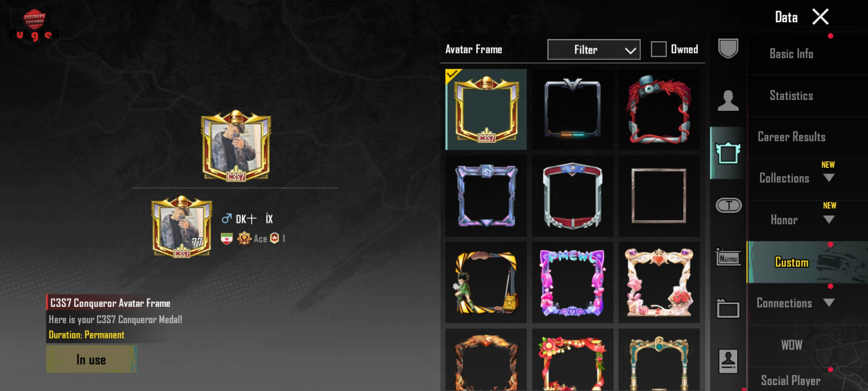
Task: Select the folder-shaped background icon
Action: [728, 309]
